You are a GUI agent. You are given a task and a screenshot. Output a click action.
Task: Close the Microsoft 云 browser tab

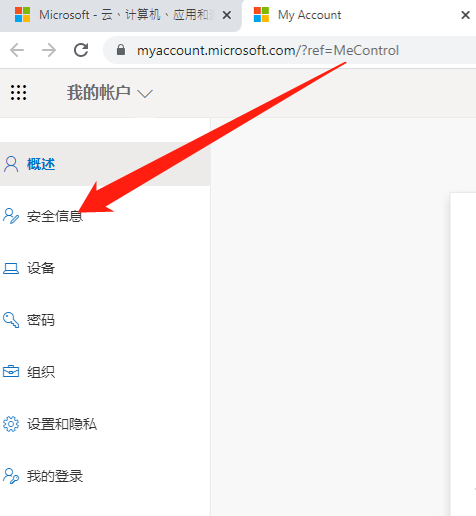pyautogui.click(x=227, y=15)
